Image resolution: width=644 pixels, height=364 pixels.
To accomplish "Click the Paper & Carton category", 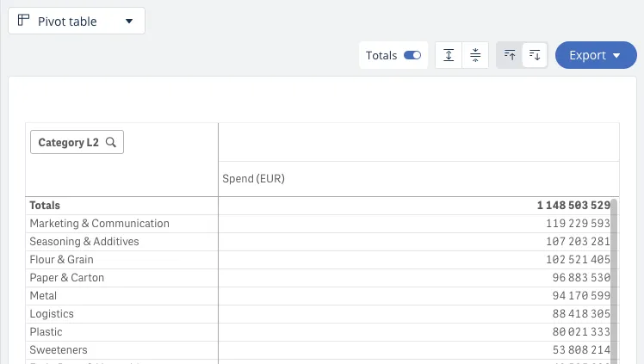I will [67, 278].
